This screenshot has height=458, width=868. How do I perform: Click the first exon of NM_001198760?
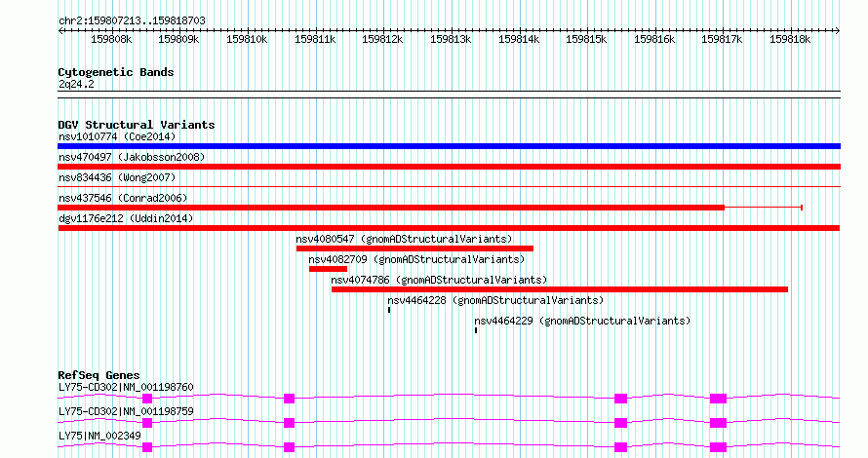tap(147, 399)
